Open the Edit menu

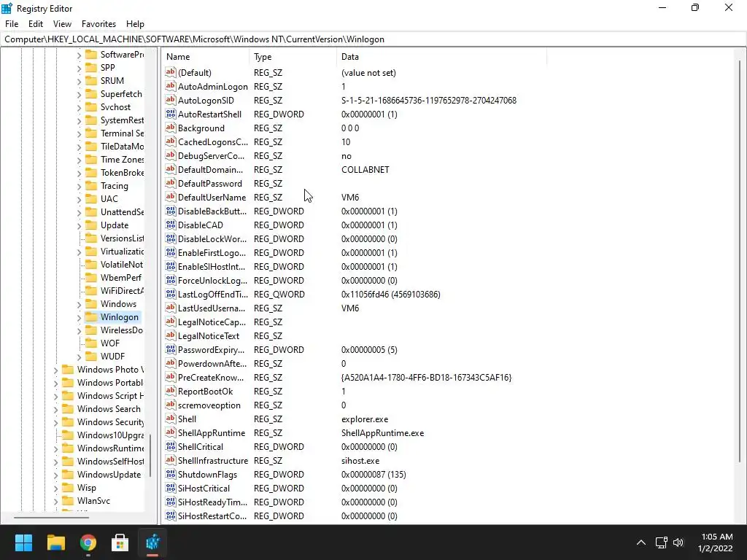(36, 24)
